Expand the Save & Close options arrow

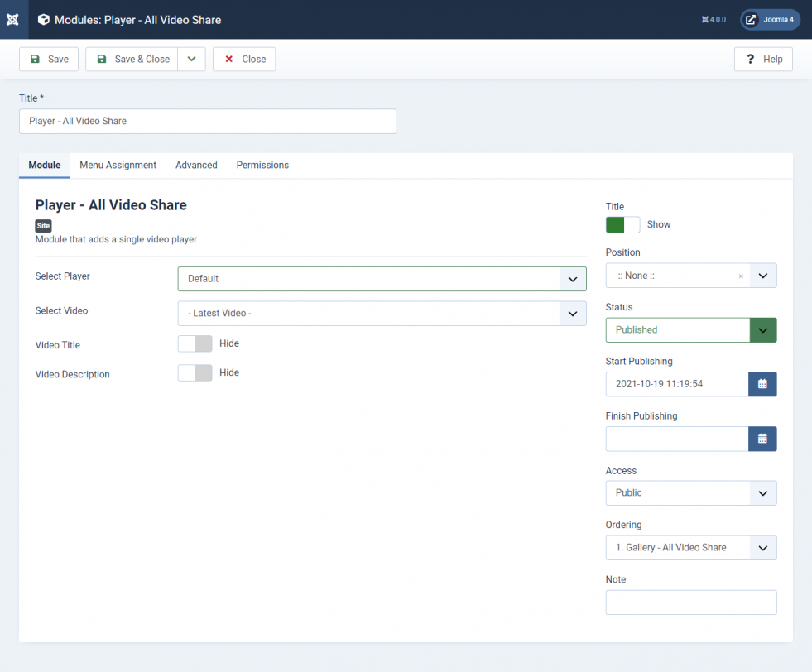[191, 59]
